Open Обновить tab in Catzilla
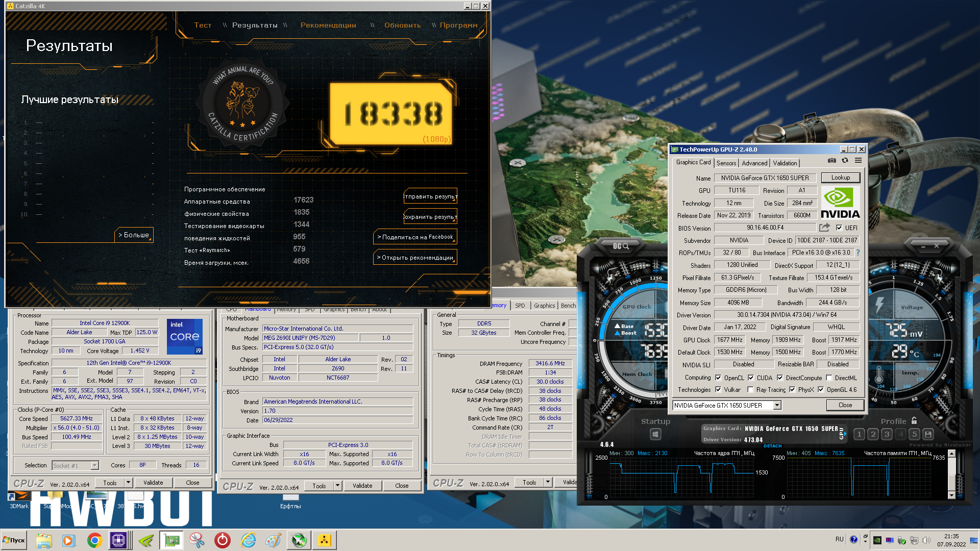Image resolution: width=980 pixels, height=551 pixels. [x=403, y=25]
